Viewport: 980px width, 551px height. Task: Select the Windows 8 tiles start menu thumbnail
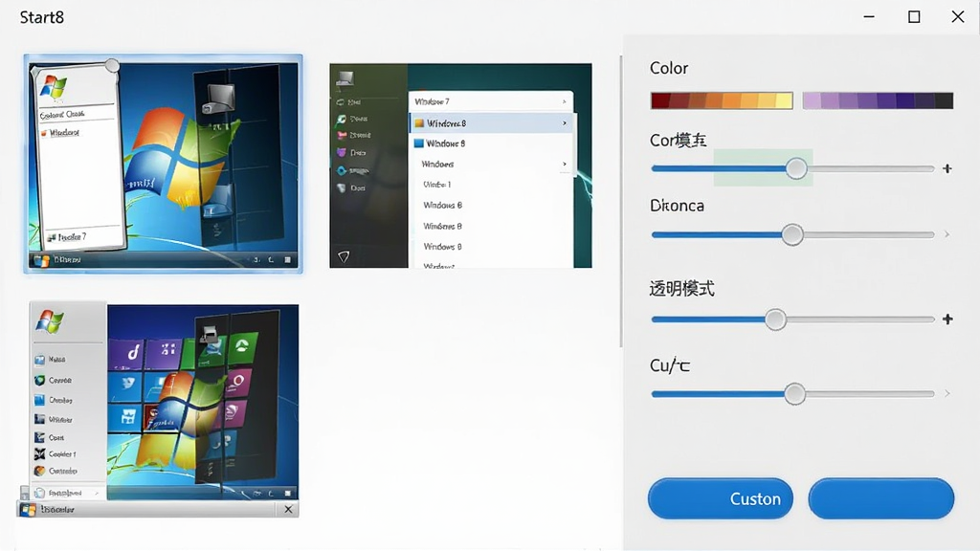coord(159,409)
